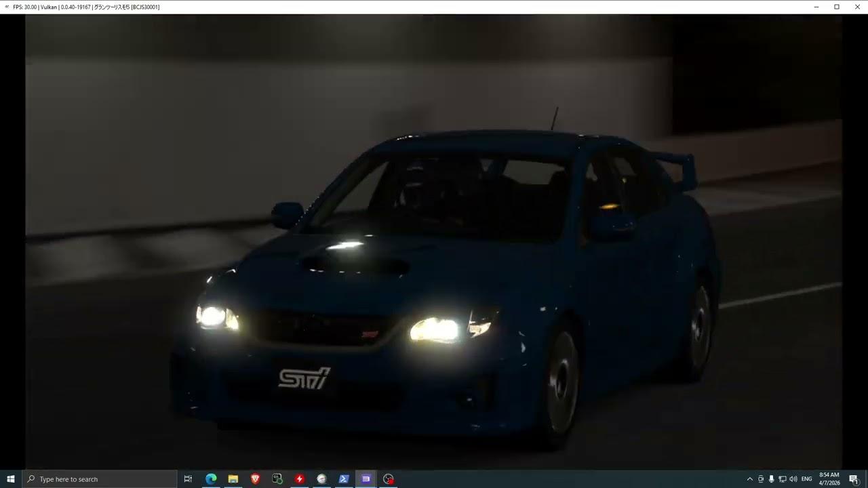Minimize the emulator game window
Screen dimensions: 868x488
tap(816, 7)
